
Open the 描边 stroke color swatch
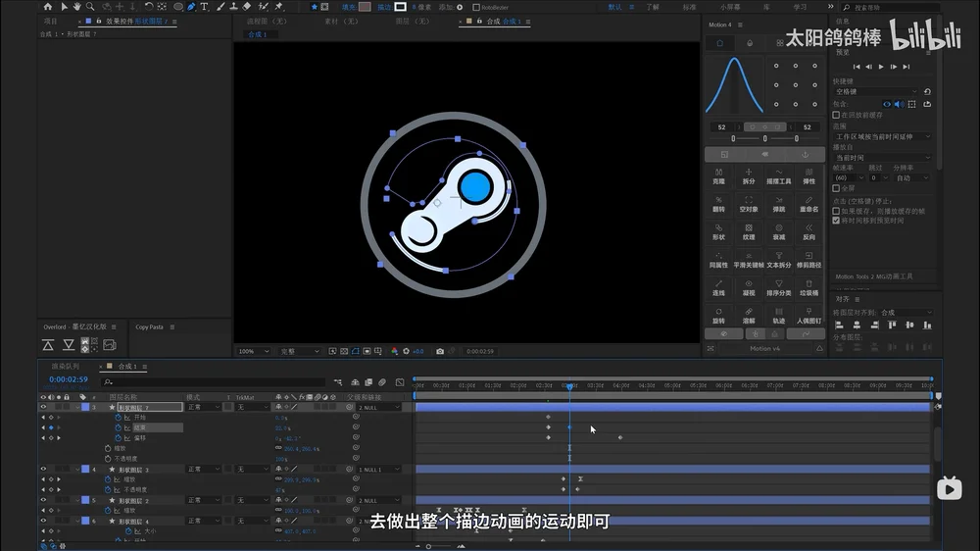[x=400, y=7]
